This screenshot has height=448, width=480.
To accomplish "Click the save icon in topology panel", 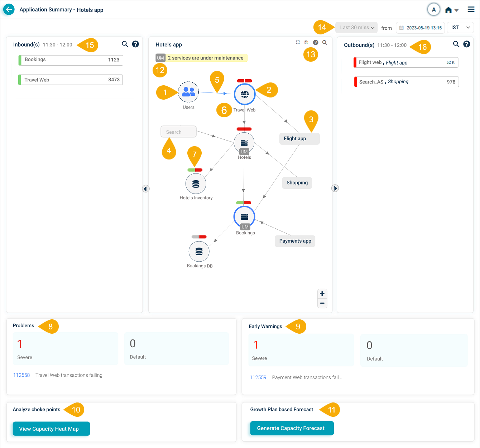I will pos(306,42).
